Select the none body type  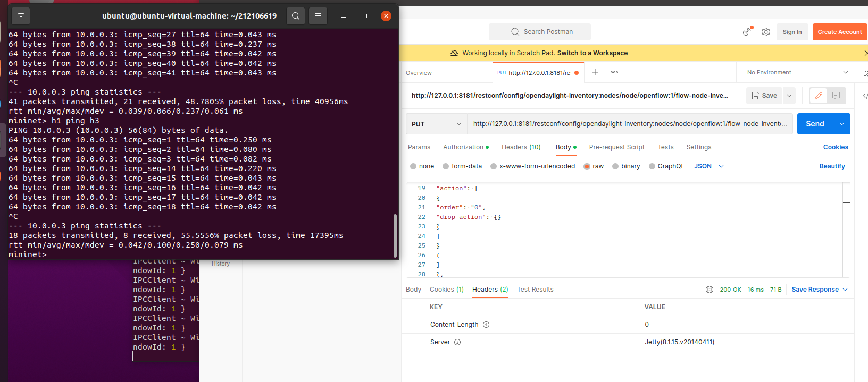click(413, 166)
